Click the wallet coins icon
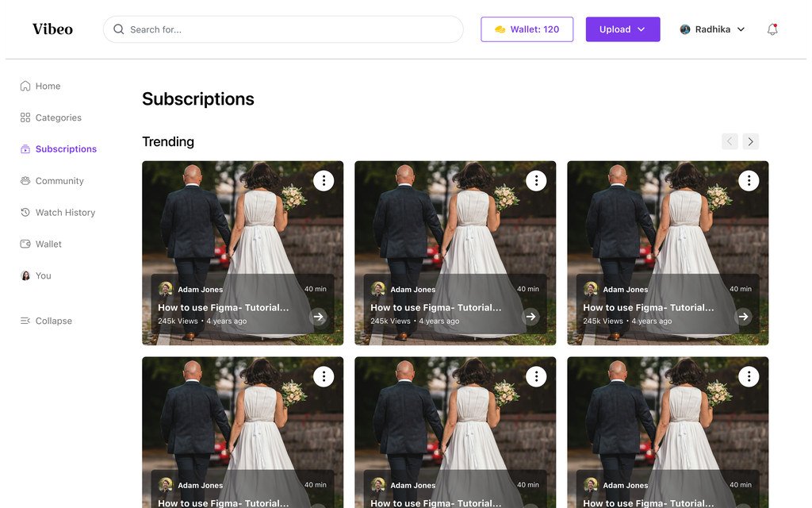Screen dimensions: 812x508 (500, 29)
